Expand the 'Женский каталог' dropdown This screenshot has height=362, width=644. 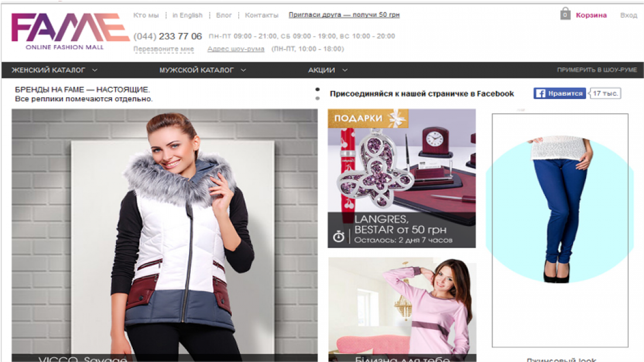pos(54,70)
